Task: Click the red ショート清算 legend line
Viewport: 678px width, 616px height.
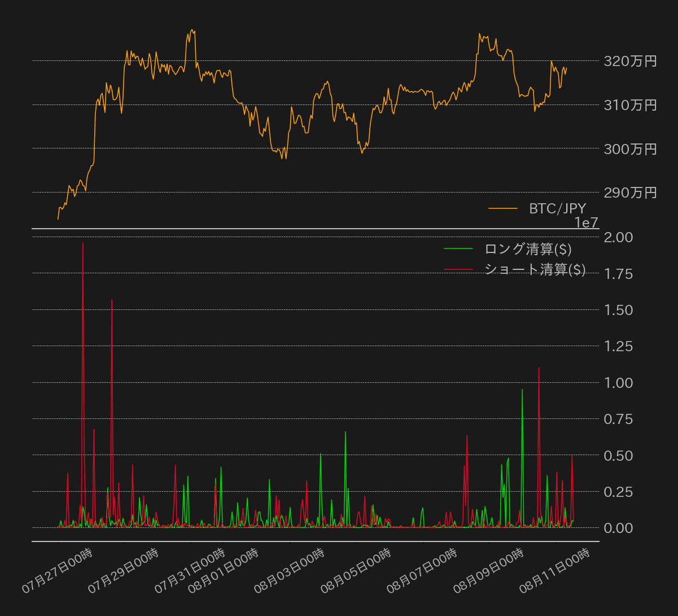Action: [x=458, y=269]
